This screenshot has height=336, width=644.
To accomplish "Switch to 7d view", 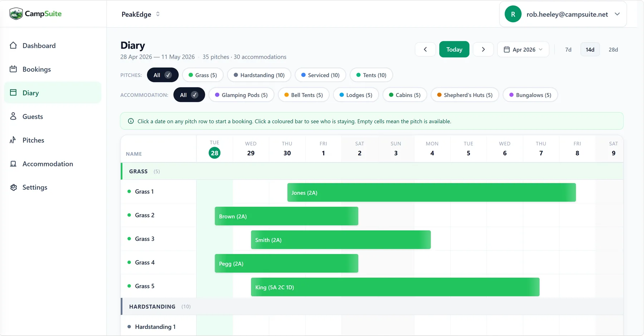I will [568, 49].
